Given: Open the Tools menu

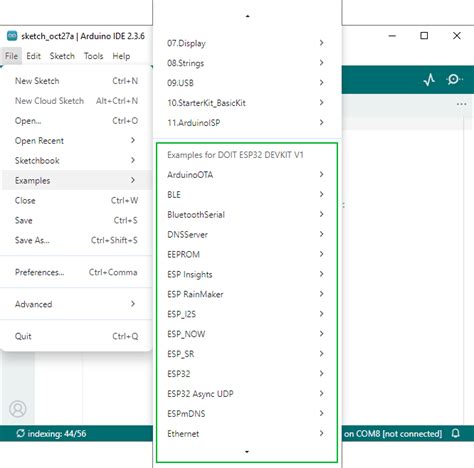Looking at the screenshot, I should pyautogui.click(x=93, y=56).
